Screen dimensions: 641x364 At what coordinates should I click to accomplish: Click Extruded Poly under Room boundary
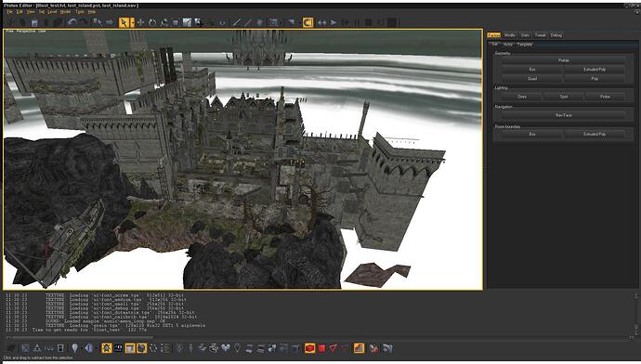tap(595, 134)
